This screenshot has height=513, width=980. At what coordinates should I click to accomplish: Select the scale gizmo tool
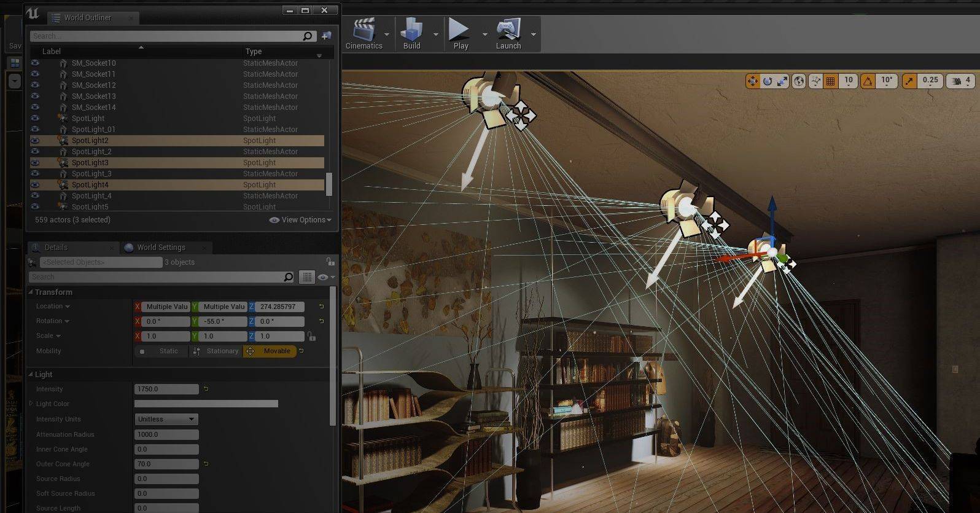782,81
